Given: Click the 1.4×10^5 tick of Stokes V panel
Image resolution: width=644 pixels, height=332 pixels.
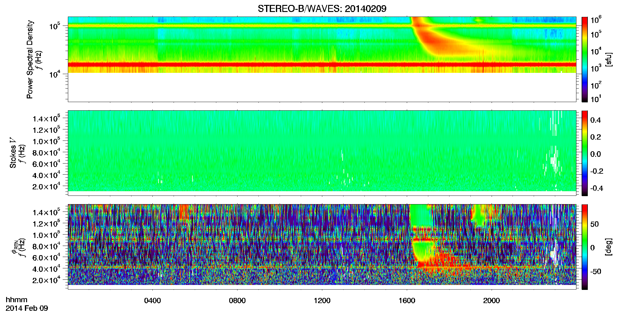Looking at the screenshot, I should coord(46,119).
